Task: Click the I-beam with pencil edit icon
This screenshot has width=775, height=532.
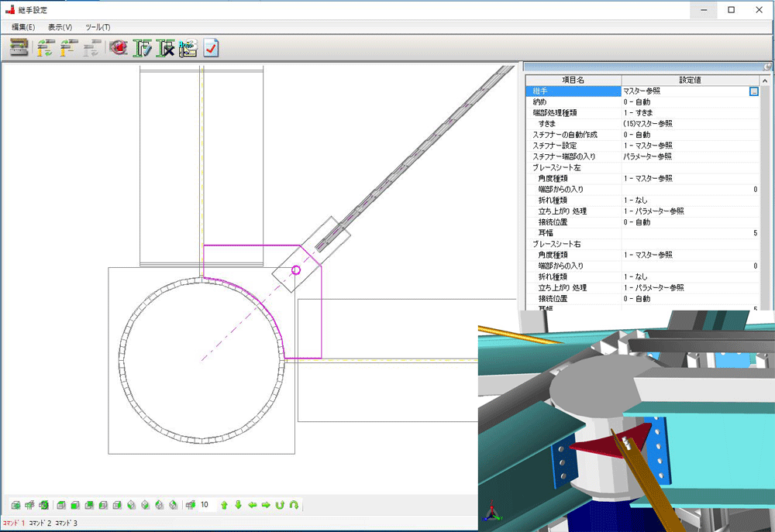Action: point(143,49)
